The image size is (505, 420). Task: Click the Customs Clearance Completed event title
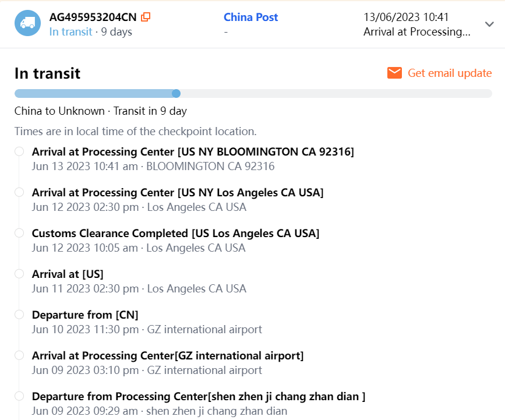(x=175, y=233)
